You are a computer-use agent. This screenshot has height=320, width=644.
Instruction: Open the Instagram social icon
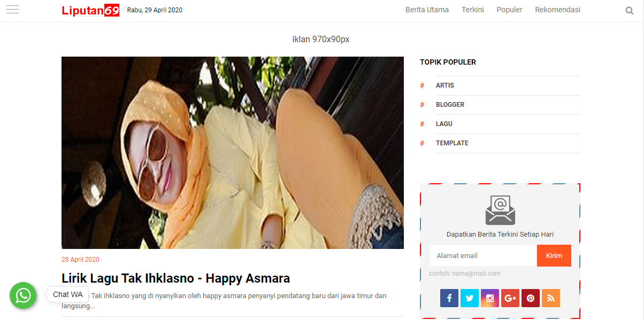pyautogui.click(x=490, y=298)
